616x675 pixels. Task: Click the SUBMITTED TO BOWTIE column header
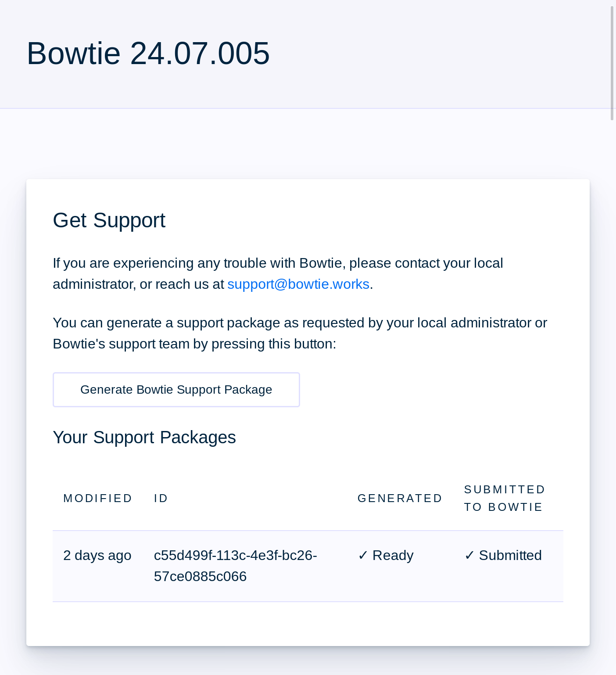[x=505, y=499]
